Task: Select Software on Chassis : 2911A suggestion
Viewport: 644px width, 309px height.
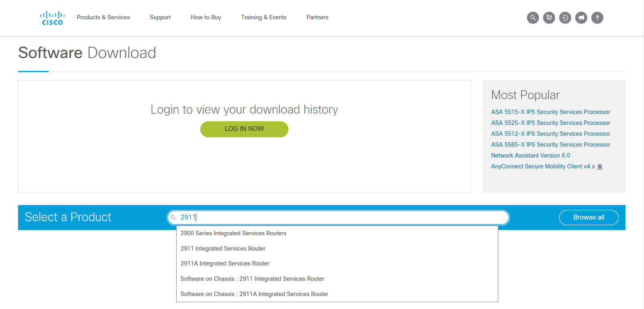Action: tap(254, 294)
